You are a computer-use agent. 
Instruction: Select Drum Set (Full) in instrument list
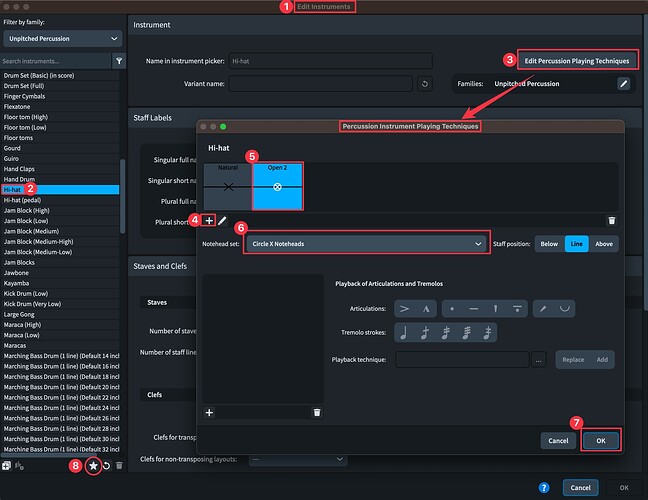60,86
